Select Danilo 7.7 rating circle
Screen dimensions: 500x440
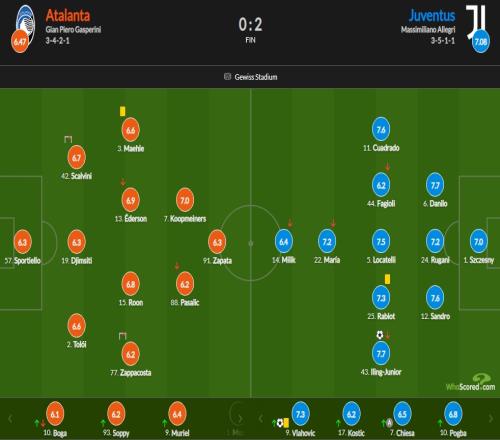pos(435,185)
